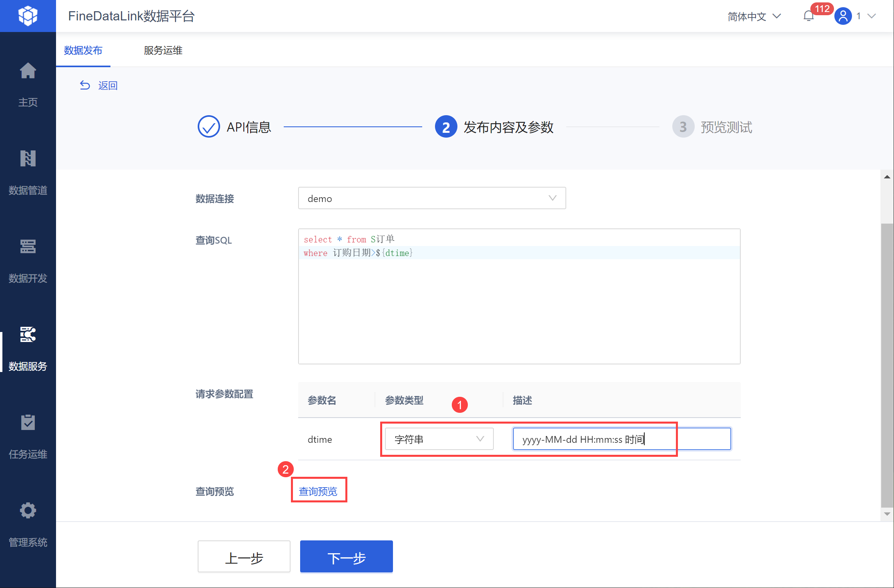This screenshot has width=894, height=588.
Task: Open the 数据开发 sidebar icon
Action: click(28, 246)
